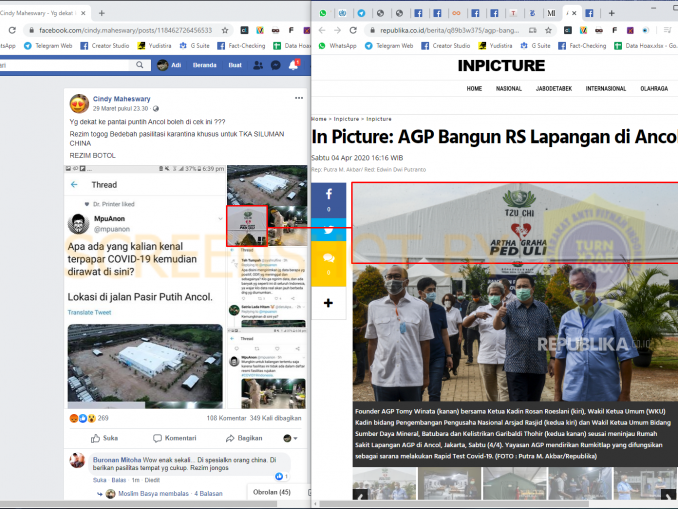Open Buronan Mitoha commenter profile
Screen dimensions: 678x509
click(x=117, y=460)
